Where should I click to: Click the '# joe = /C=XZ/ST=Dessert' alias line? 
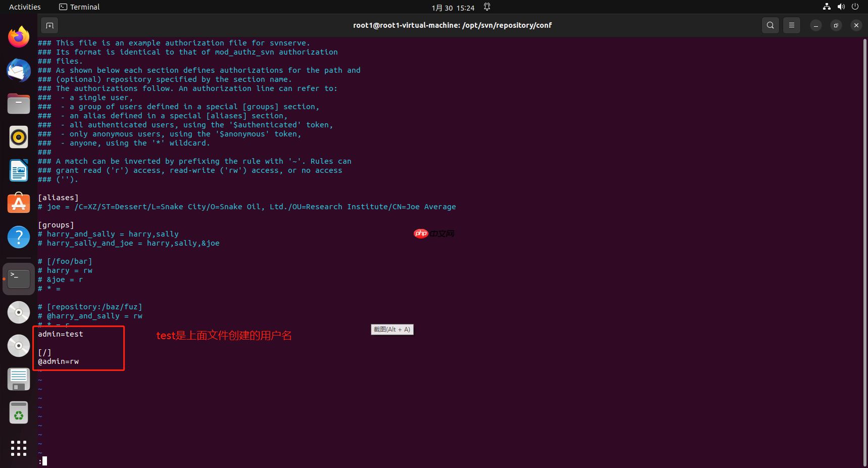247,207
